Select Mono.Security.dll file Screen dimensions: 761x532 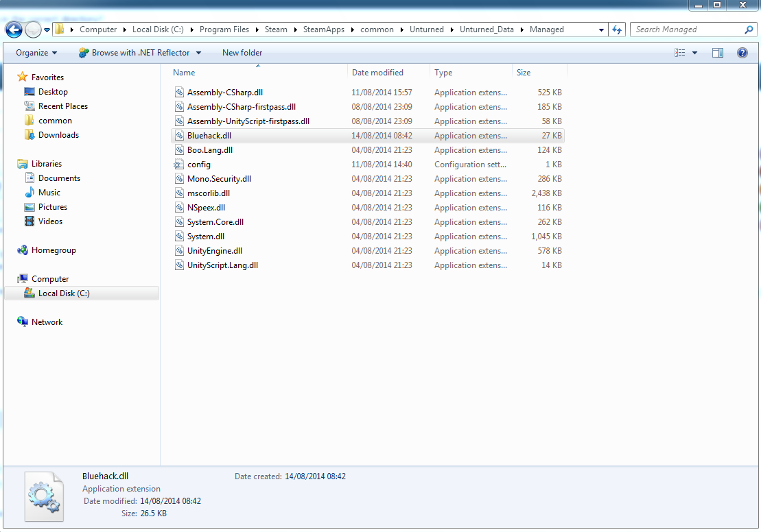pyautogui.click(x=219, y=178)
